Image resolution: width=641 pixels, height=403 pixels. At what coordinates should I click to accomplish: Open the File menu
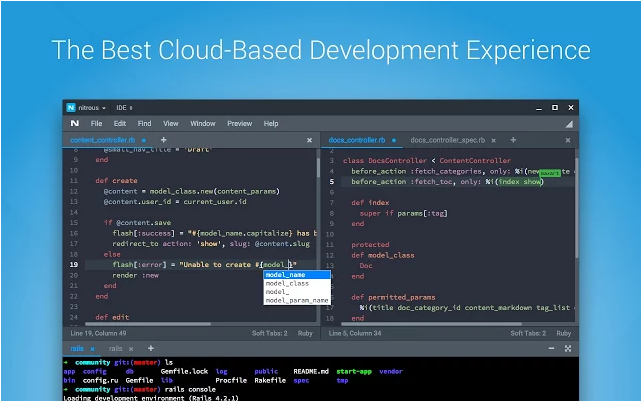click(x=96, y=123)
